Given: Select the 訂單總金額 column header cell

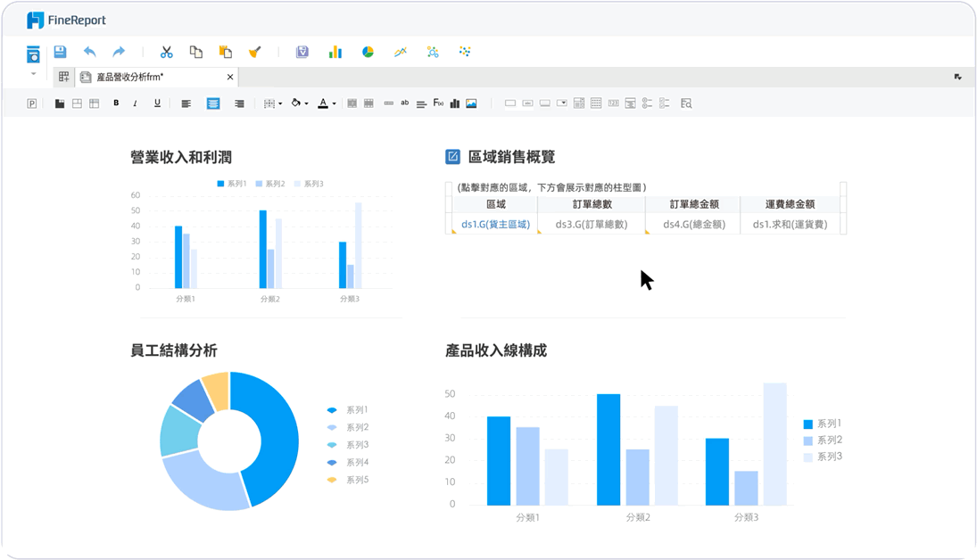Looking at the screenshot, I should coord(692,204).
